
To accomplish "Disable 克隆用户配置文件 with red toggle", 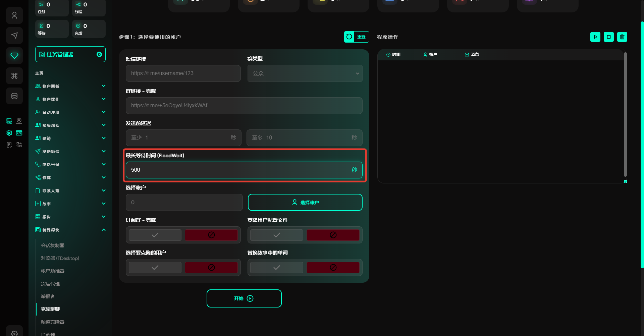I will pyautogui.click(x=333, y=235).
